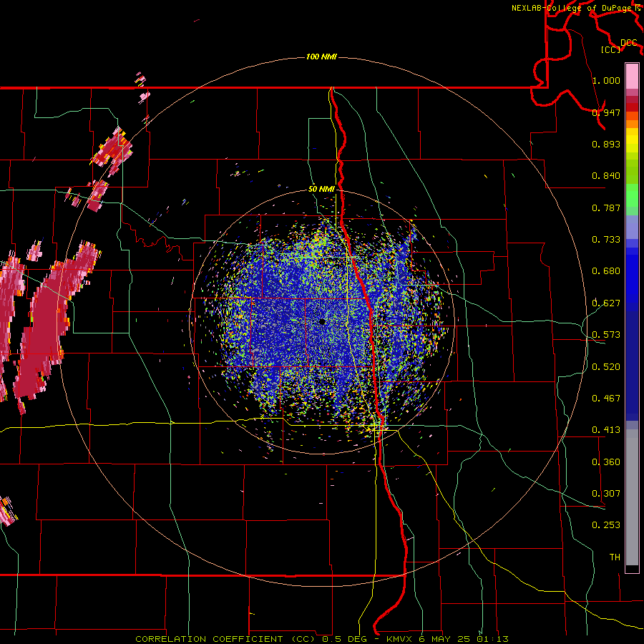Pick the light pink band atop the color bar

[632, 76]
